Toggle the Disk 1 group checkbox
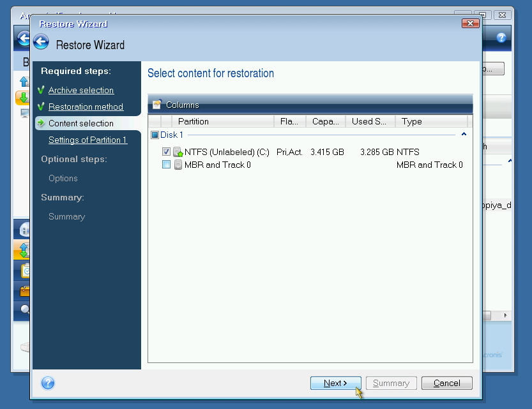Image resolution: width=532 pixels, height=409 pixels. [x=155, y=135]
